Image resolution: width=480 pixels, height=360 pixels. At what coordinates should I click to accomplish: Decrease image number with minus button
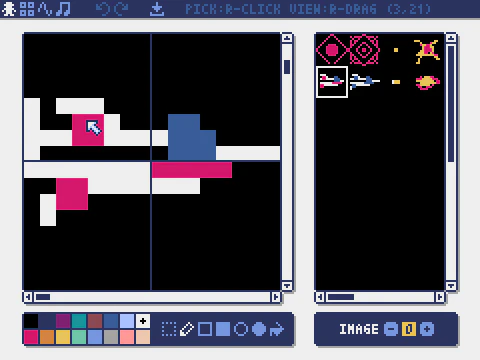point(391,329)
